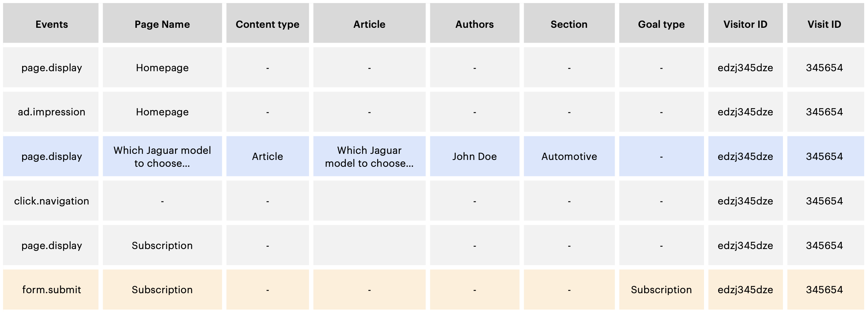
Task: Click the click.navigation event cell
Action: point(51,201)
